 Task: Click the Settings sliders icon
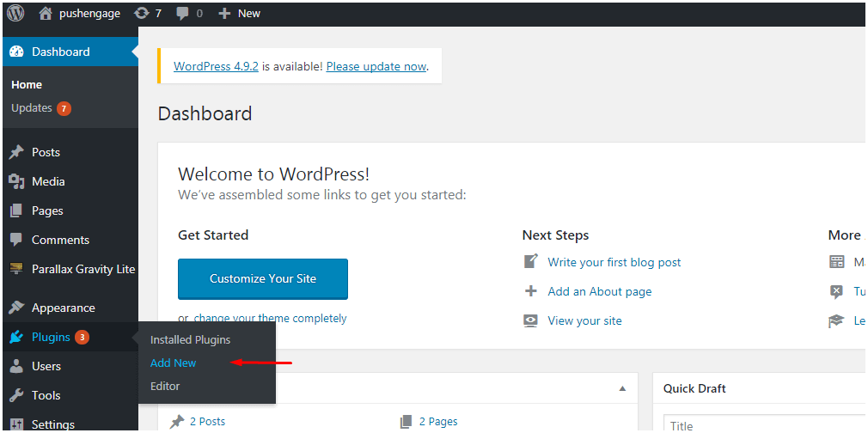click(16, 424)
